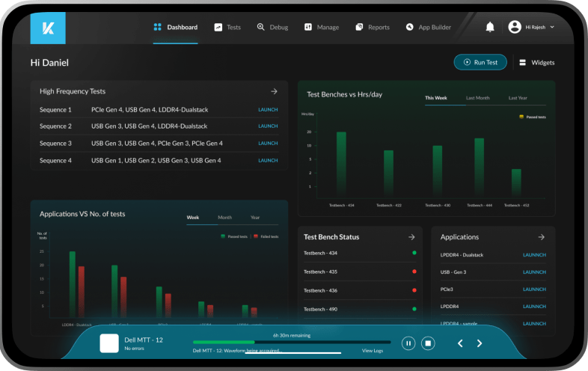Click the user avatar icon
The width and height of the screenshot is (588, 371).
click(515, 27)
